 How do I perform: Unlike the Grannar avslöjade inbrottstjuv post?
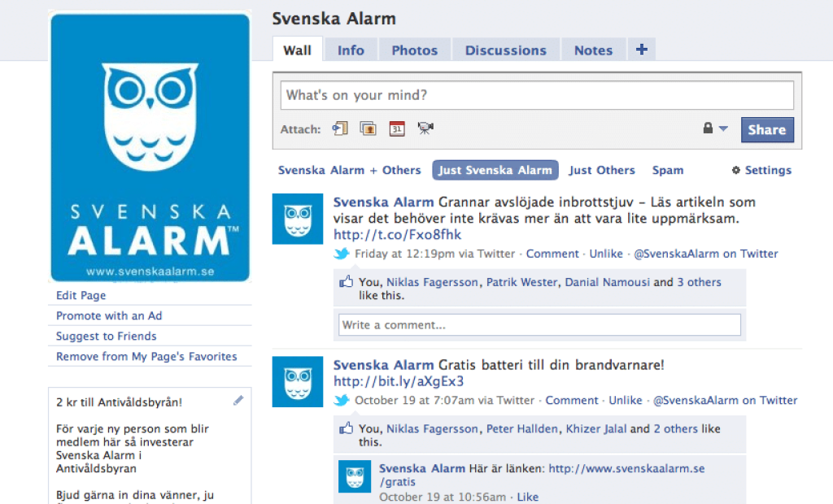[x=606, y=253]
